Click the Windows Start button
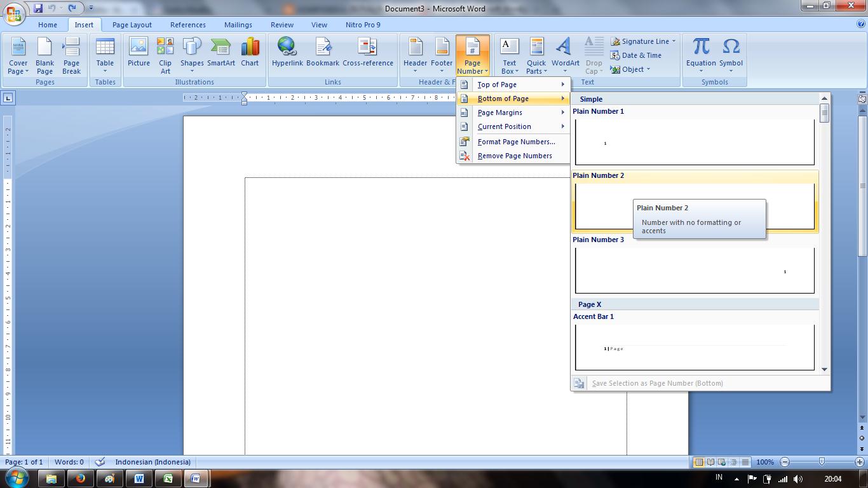 click(15, 478)
